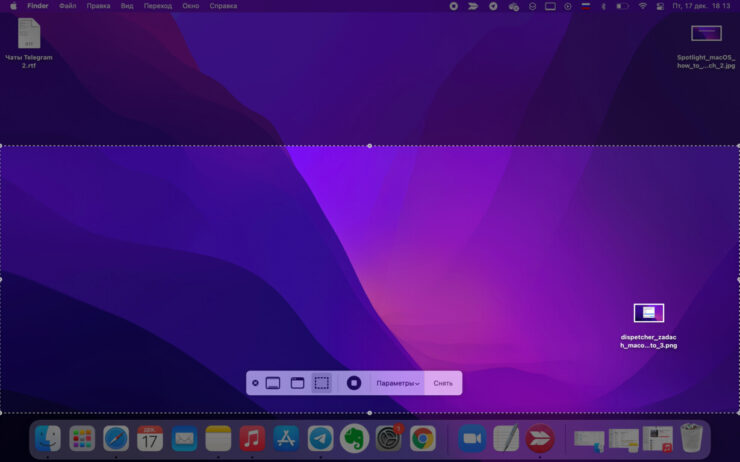Open System Preferences from the Dock
Viewport: 740px width, 462px height.
click(388, 438)
